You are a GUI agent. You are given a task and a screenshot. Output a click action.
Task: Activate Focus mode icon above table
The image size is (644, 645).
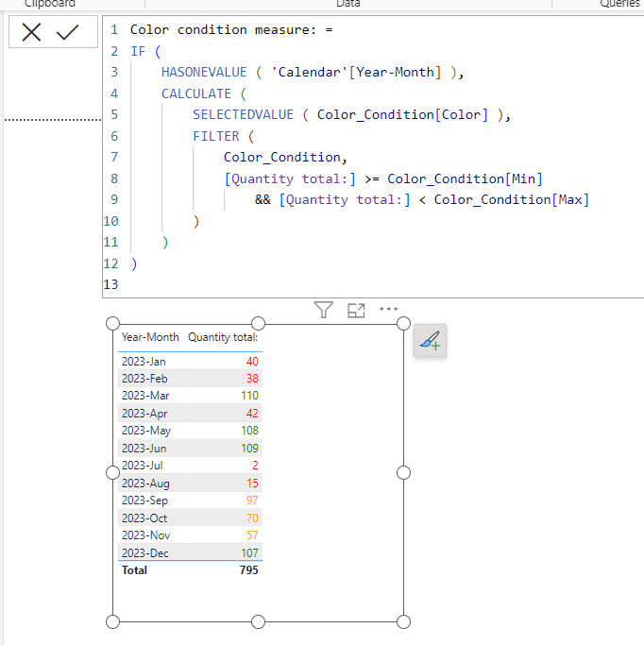(x=356, y=310)
